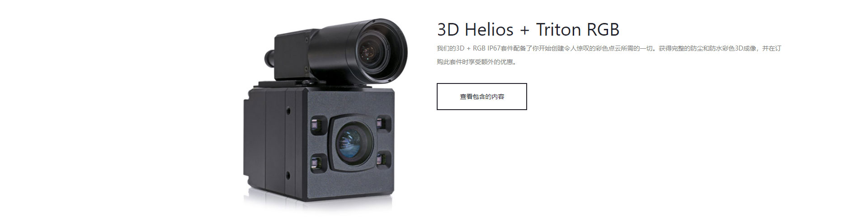Click the Triton camera's rear connector end
The height and width of the screenshot is (222, 868).
270,56
